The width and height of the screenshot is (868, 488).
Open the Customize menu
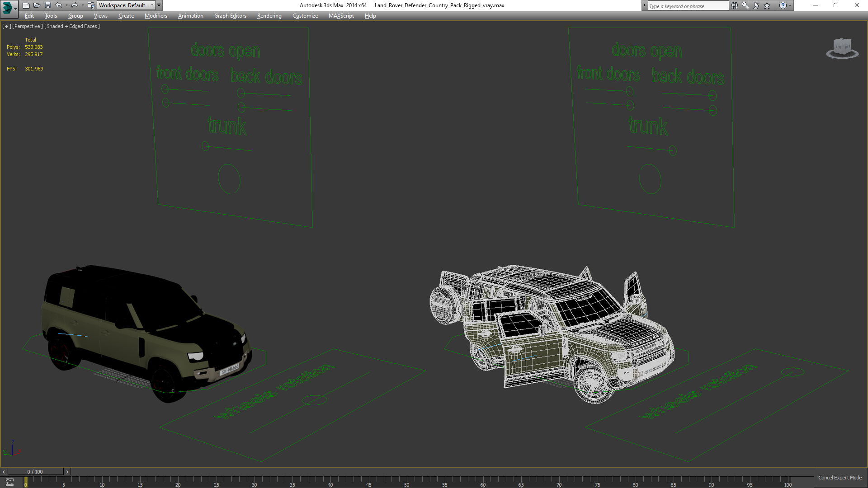[305, 16]
